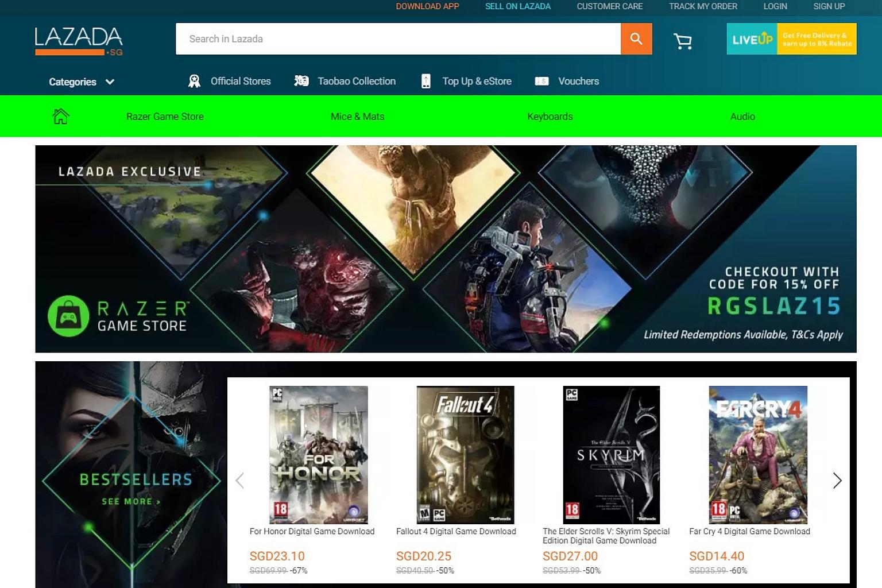Show next bestsellers with right arrow
Screen dimensions: 882x588
(x=837, y=481)
